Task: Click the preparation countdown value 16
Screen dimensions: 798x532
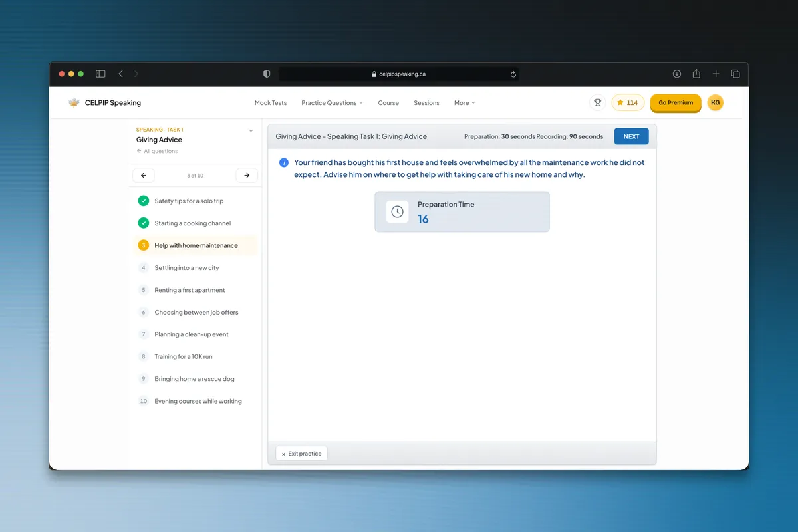Action: click(x=423, y=219)
